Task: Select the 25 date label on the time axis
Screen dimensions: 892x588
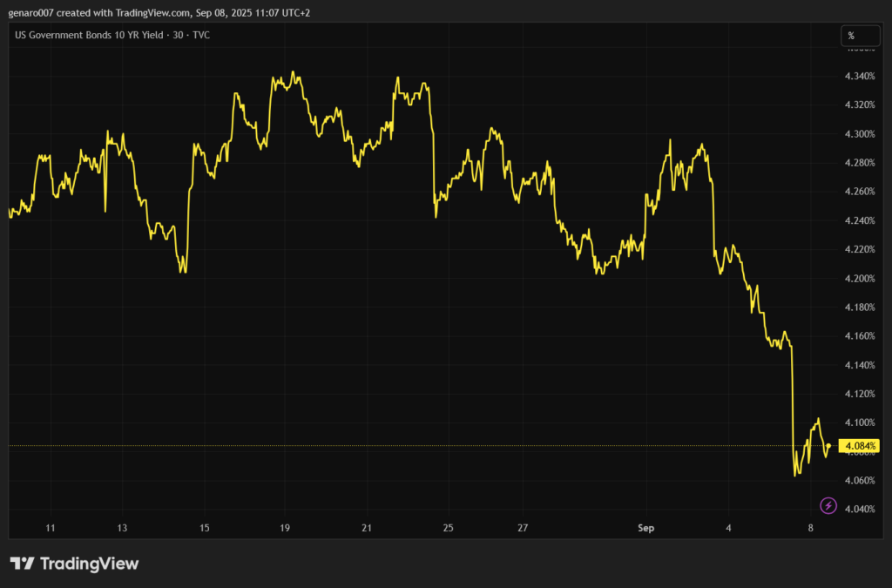Action: click(x=448, y=528)
